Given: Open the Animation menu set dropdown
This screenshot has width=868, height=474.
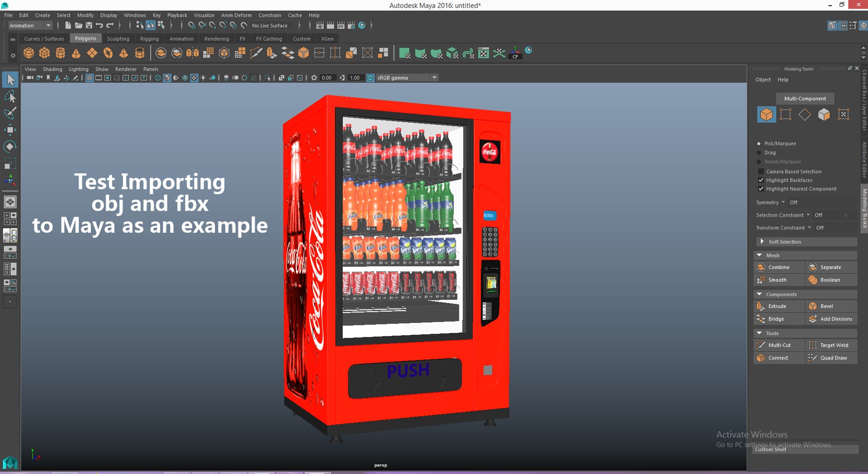Looking at the screenshot, I should [30, 25].
